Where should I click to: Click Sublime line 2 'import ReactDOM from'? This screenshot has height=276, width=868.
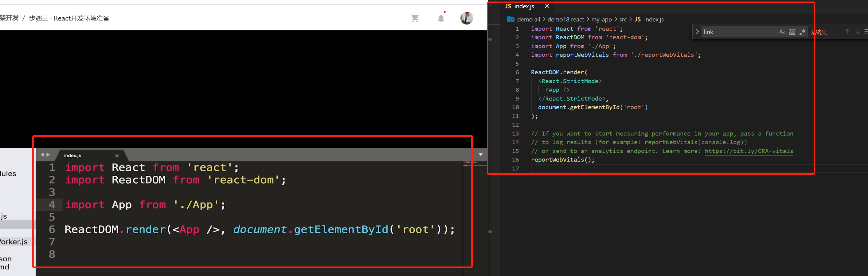[176, 180]
